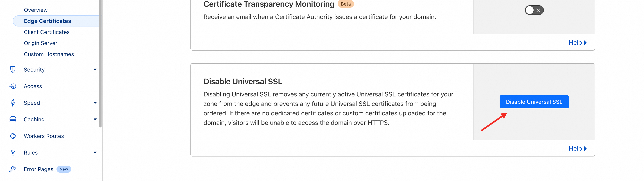This screenshot has height=181, width=644.
Task: Click the Access icon in the sidebar
Action: (13, 86)
